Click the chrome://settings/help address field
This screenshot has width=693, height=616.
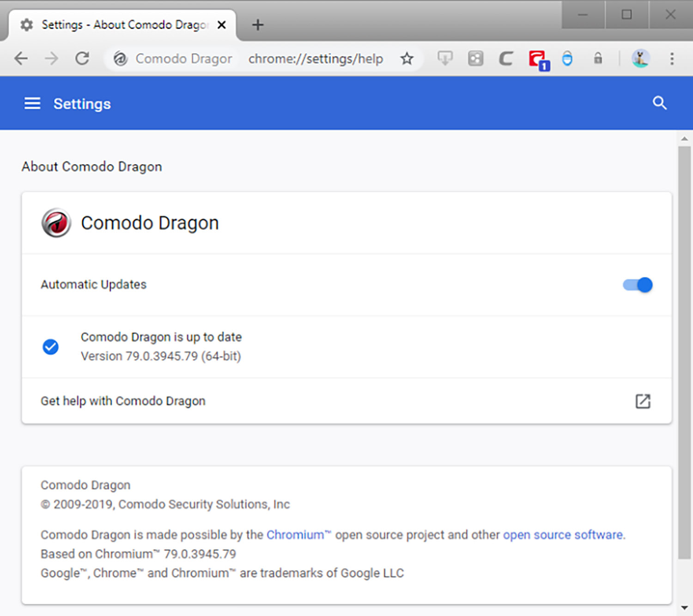point(316,59)
